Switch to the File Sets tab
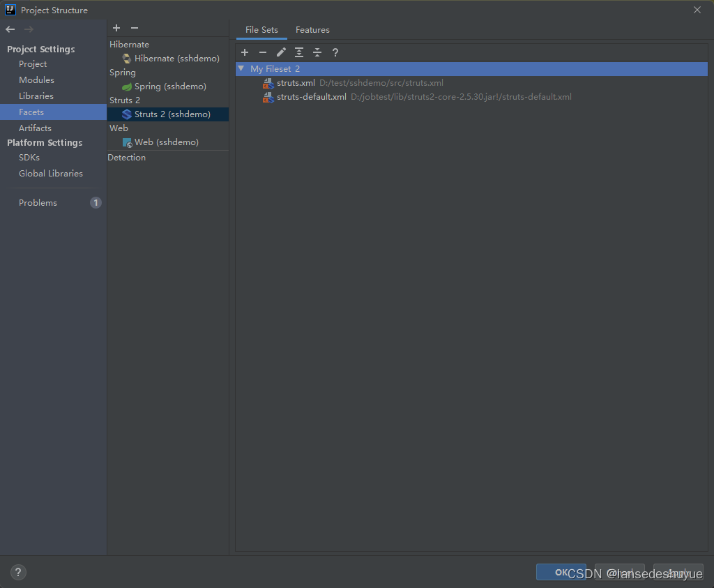This screenshot has height=588, width=714. [x=261, y=29]
